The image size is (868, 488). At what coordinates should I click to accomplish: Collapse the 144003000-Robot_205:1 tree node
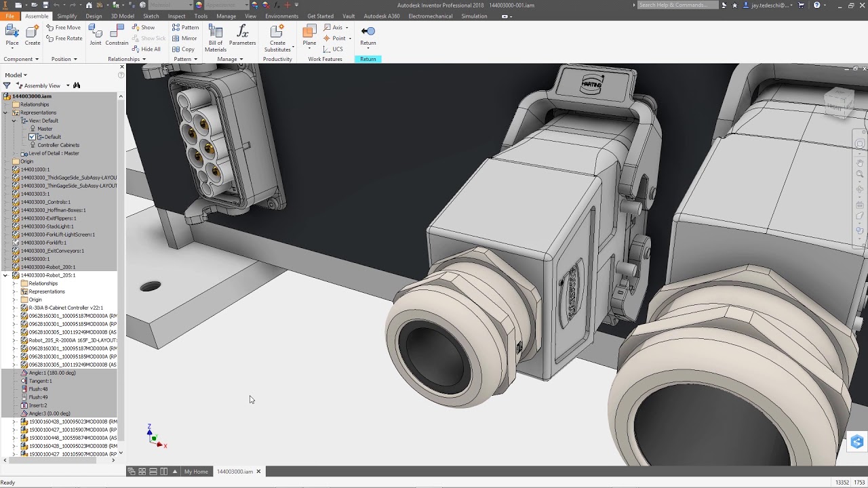[x=5, y=275]
